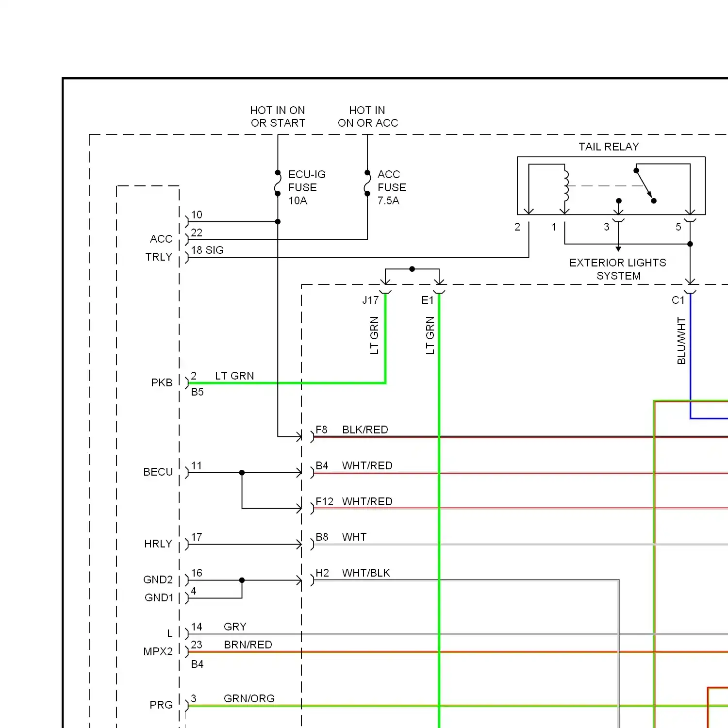This screenshot has height=728, width=728.
Task: Click the junction dot on GND2 pin 16 wire
Action: pos(242,580)
